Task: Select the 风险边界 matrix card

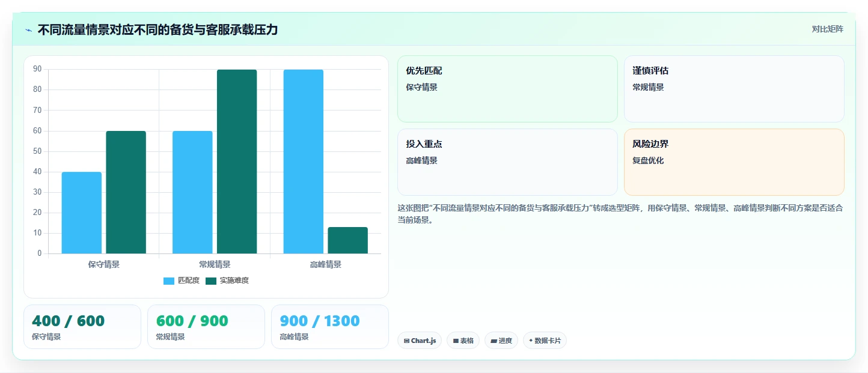Action: point(734,162)
